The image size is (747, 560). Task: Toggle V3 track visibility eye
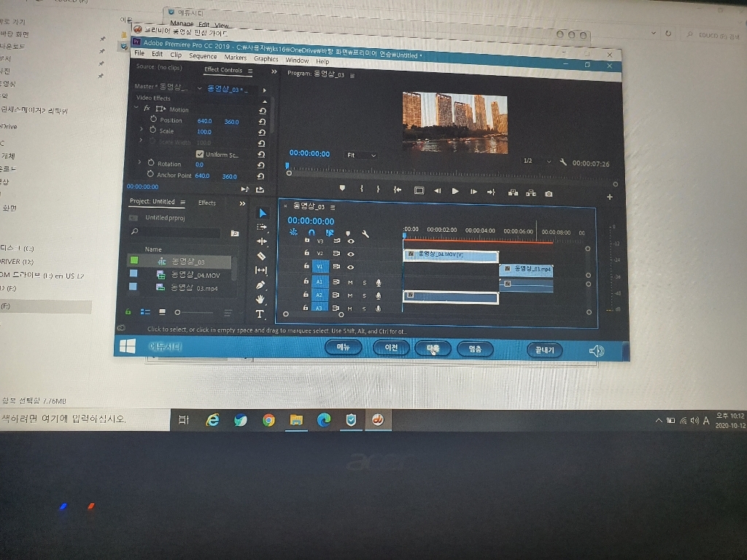click(351, 241)
